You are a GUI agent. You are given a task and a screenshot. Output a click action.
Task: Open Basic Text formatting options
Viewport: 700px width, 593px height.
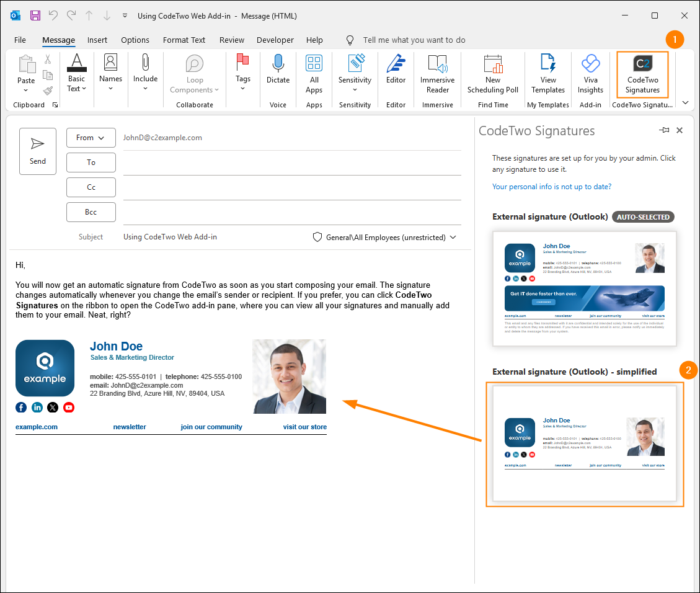pyautogui.click(x=76, y=73)
